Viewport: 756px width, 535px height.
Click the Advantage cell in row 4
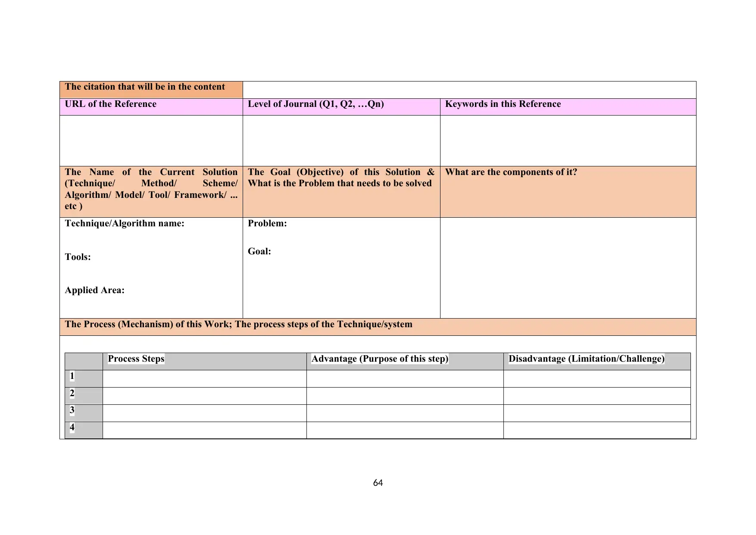click(x=405, y=430)
